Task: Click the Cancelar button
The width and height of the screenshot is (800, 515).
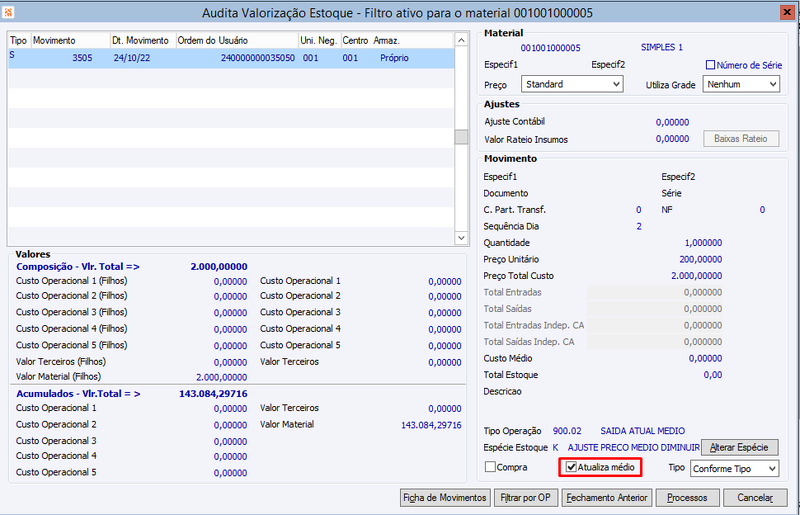Action: click(x=755, y=498)
